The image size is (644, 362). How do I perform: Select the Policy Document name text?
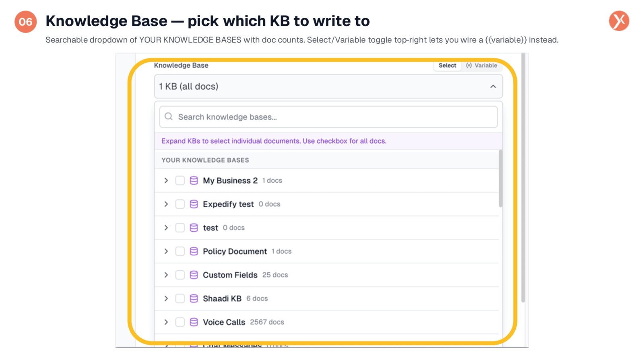click(x=235, y=251)
